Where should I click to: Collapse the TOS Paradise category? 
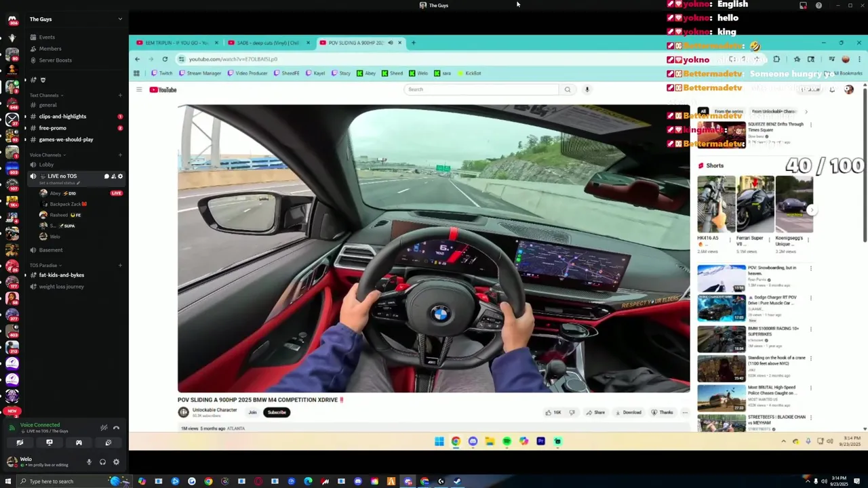pos(45,266)
